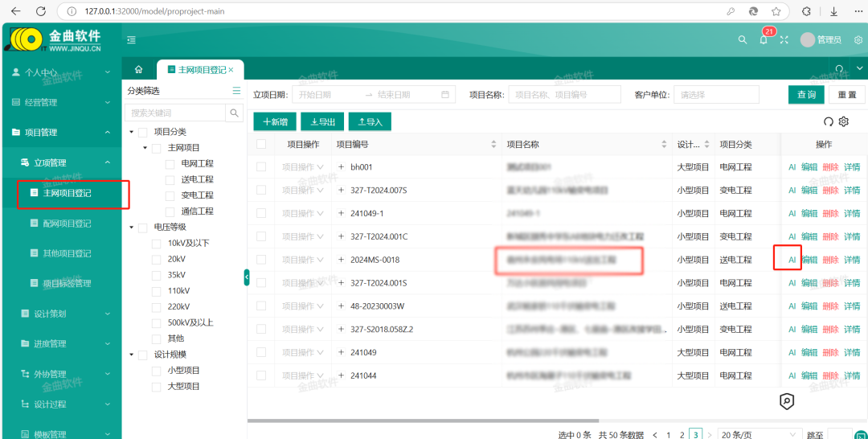Check the 电网工程 category checkbox
Viewport: 868px width, 439px height.
(170, 164)
